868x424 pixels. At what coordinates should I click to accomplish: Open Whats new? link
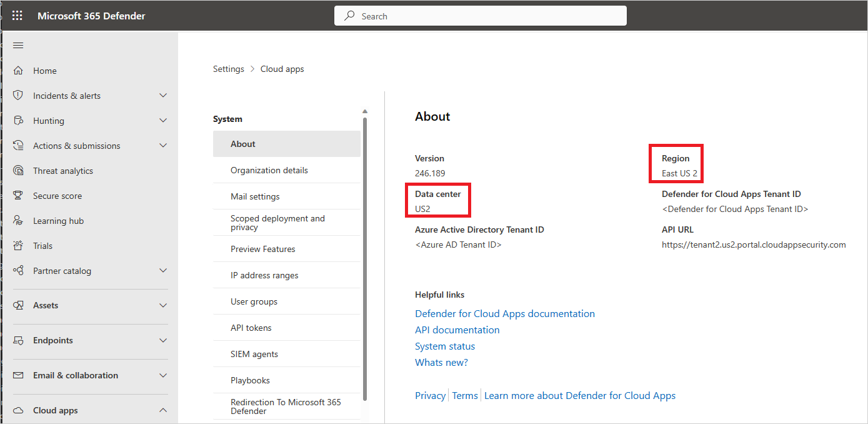click(x=441, y=362)
